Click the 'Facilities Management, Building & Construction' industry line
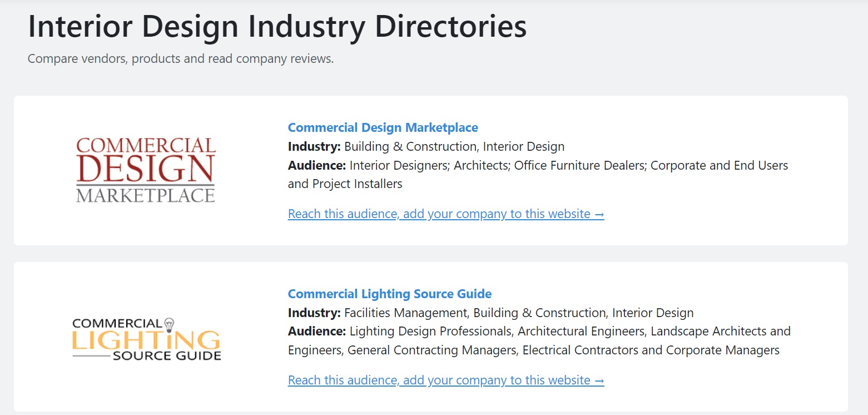The height and width of the screenshot is (415, 868). [491, 313]
